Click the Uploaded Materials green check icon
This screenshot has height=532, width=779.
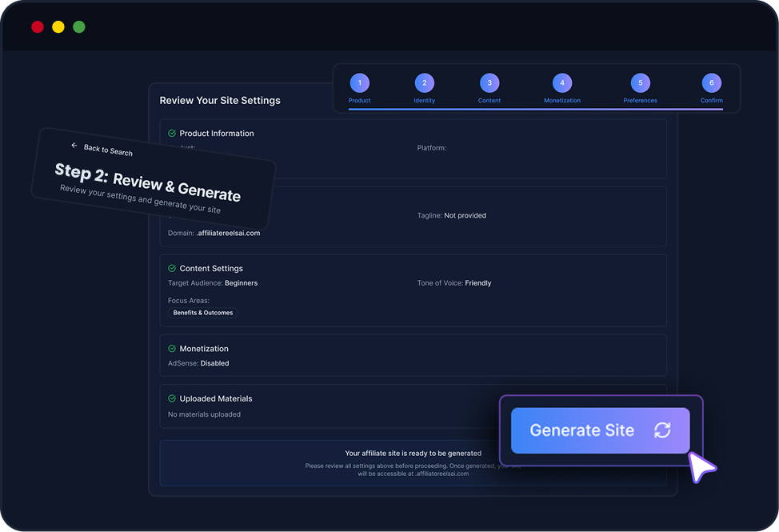[x=172, y=398]
